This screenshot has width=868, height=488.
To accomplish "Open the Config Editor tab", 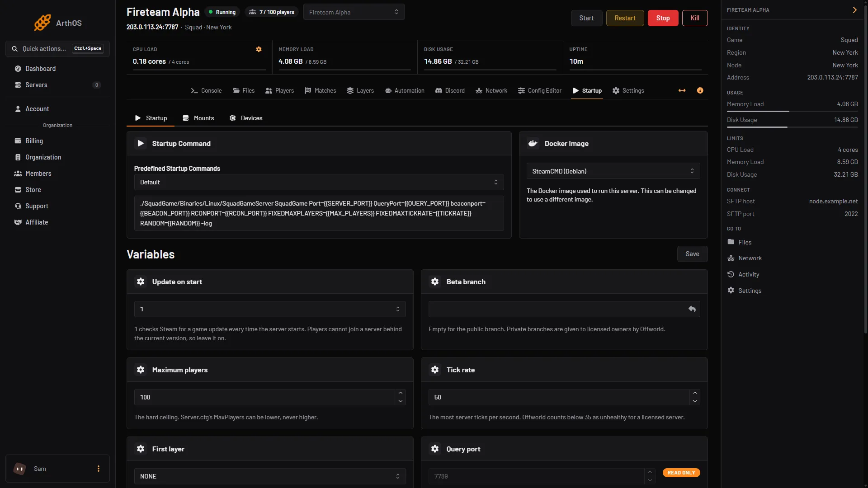I will coord(540,90).
